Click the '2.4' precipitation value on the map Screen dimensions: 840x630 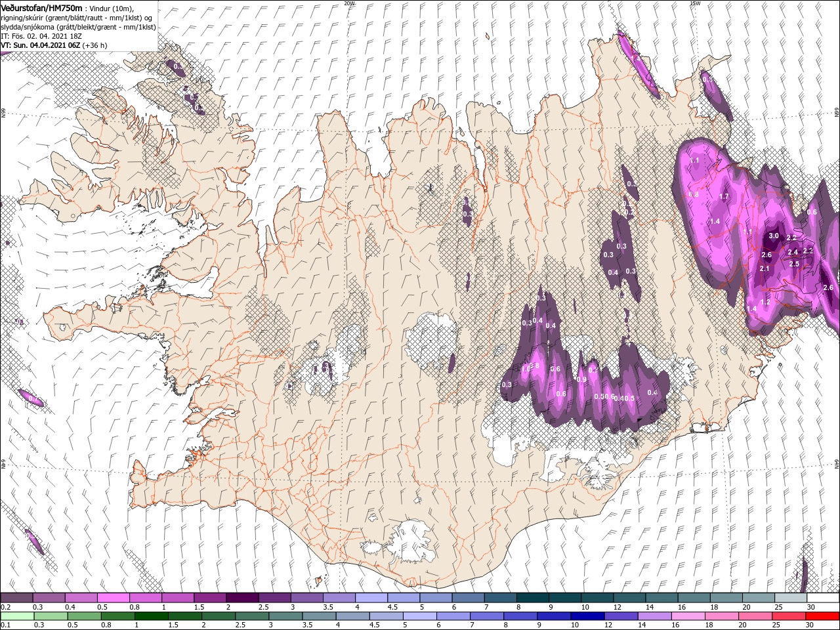pos(793,253)
